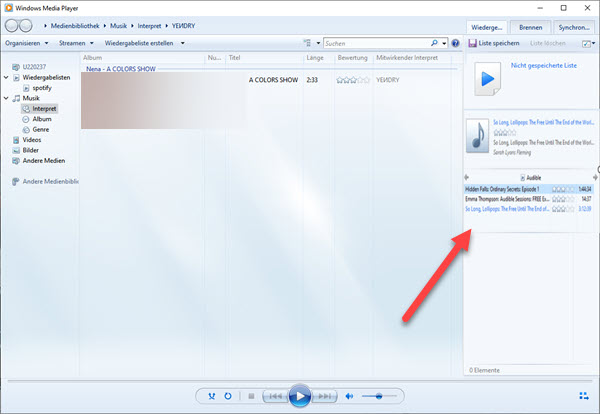Click Wiedergabeliste erstellen
Image resolution: width=600 pixels, height=414 pixels.
point(139,43)
